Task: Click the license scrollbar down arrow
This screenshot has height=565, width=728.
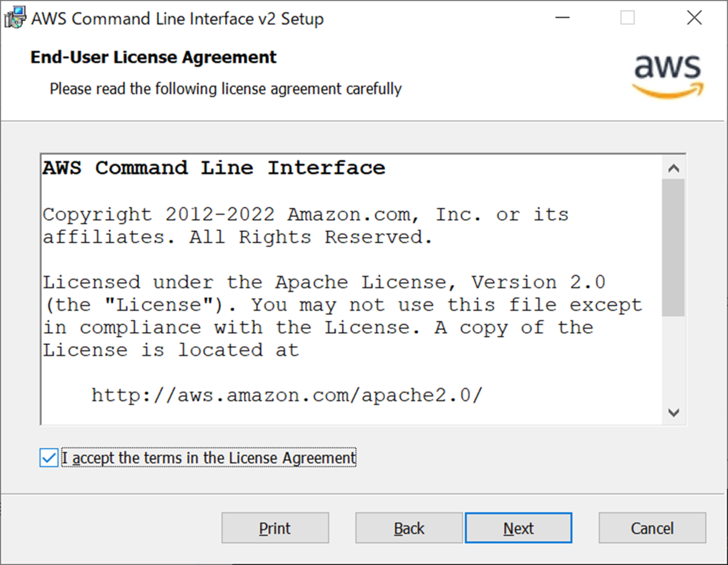Action: (x=673, y=412)
